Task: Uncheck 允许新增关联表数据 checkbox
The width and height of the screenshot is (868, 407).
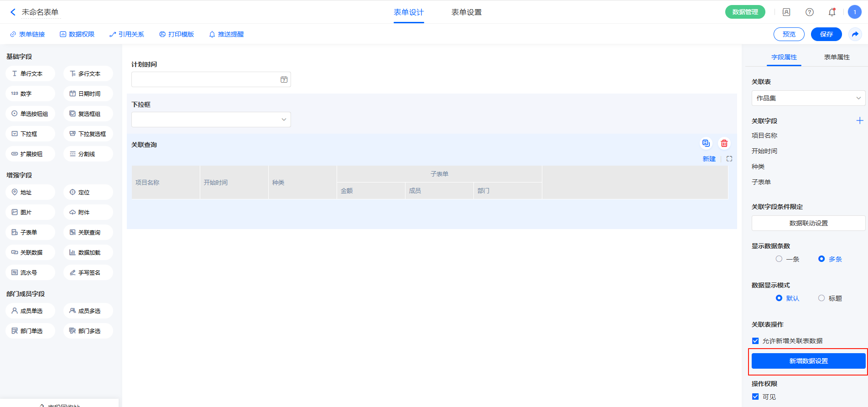Action: point(755,341)
